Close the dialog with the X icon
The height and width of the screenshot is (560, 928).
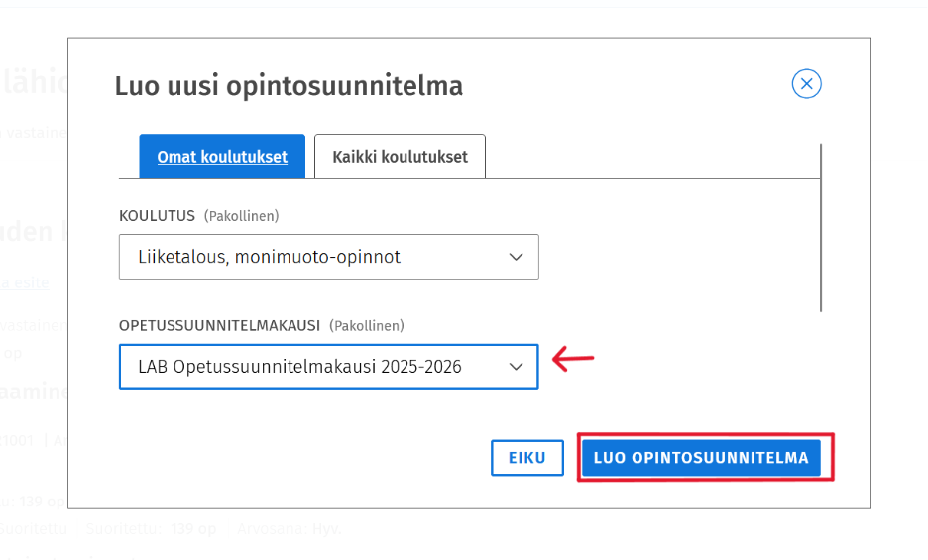[806, 84]
